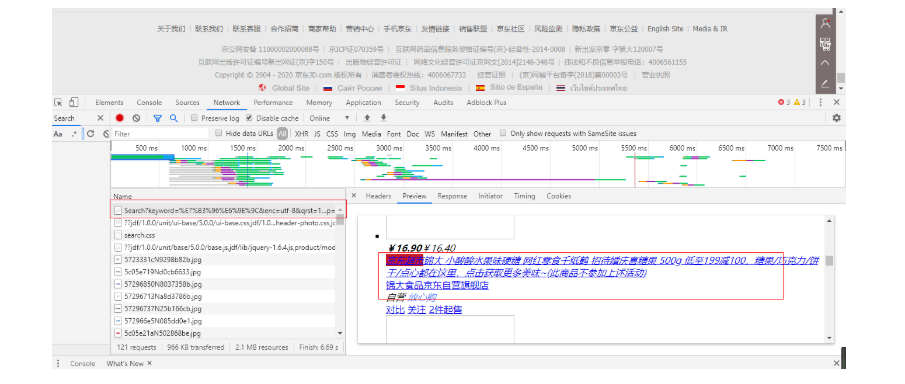905x384 pixels.
Task: Filter requests by JS type
Action: tap(317, 133)
